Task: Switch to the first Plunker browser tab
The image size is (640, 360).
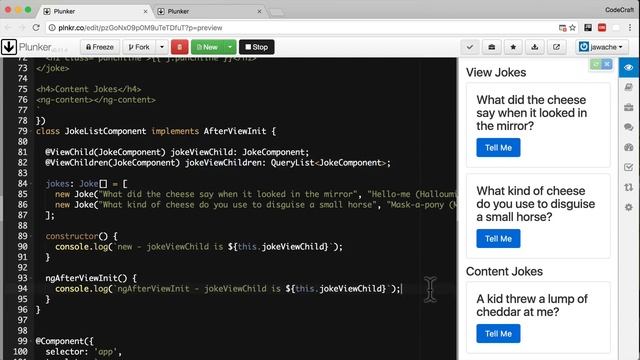Action: (95, 11)
